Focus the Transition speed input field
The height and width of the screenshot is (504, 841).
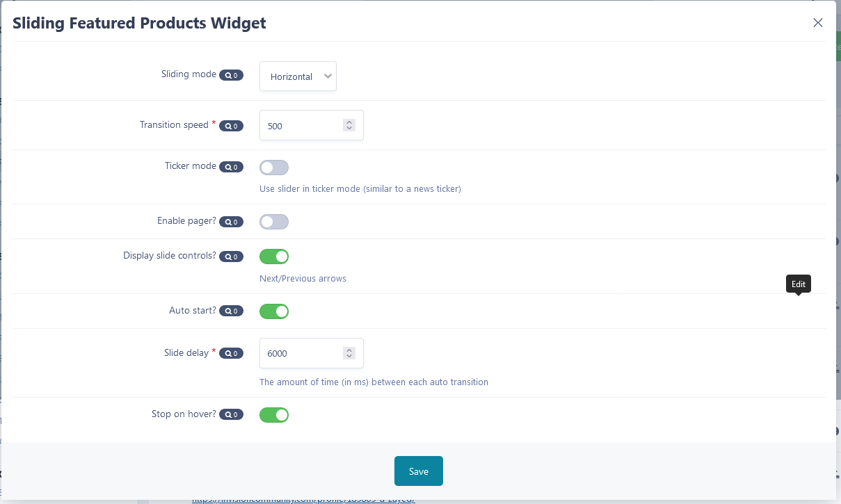(x=312, y=125)
